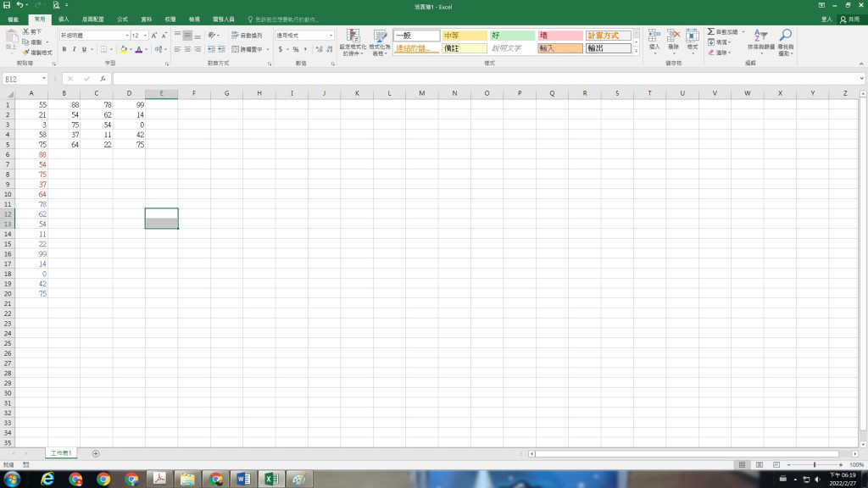Switch to the View (檢視) tab
The height and width of the screenshot is (488, 868).
194,19
